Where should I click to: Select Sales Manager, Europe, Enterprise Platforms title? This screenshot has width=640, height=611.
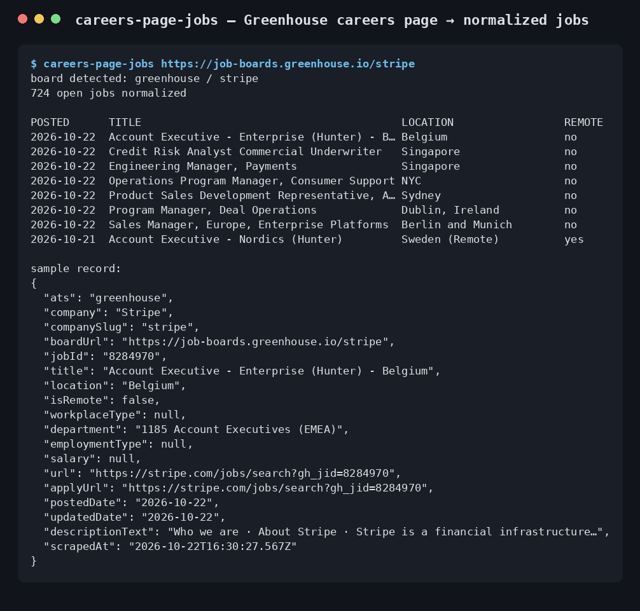click(249, 225)
